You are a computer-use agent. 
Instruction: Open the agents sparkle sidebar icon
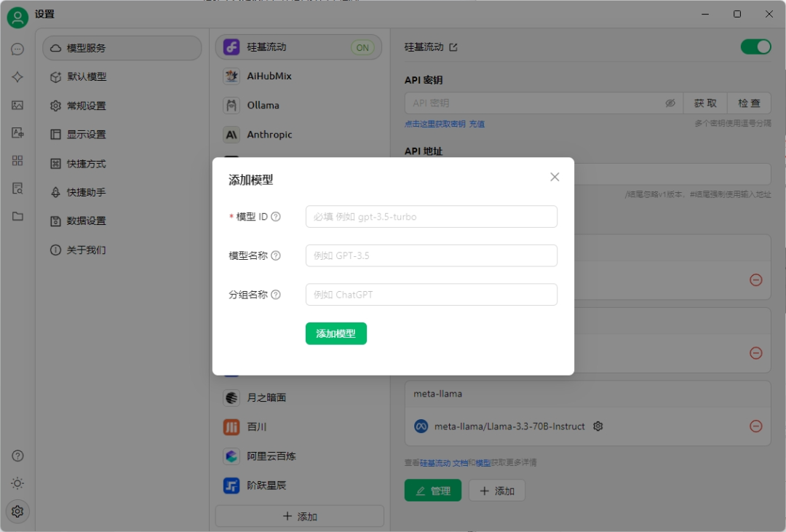(x=17, y=76)
